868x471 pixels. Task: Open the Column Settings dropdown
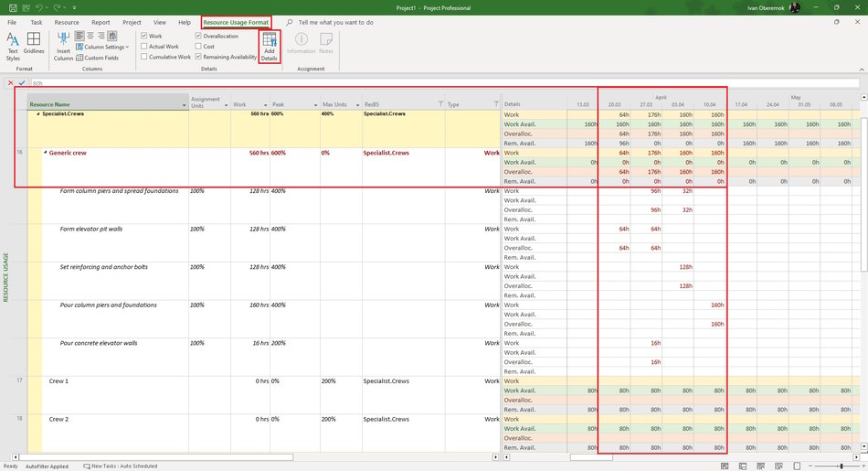(x=102, y=47)
